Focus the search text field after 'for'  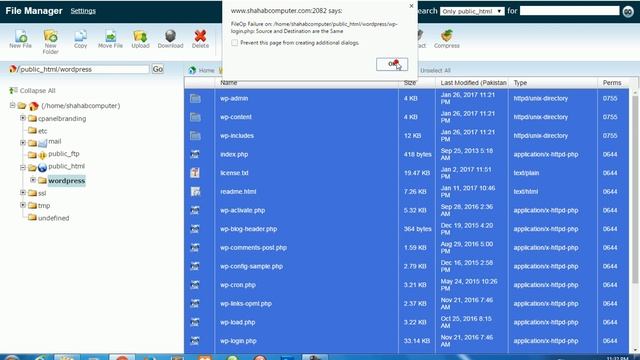pos(569,11)
